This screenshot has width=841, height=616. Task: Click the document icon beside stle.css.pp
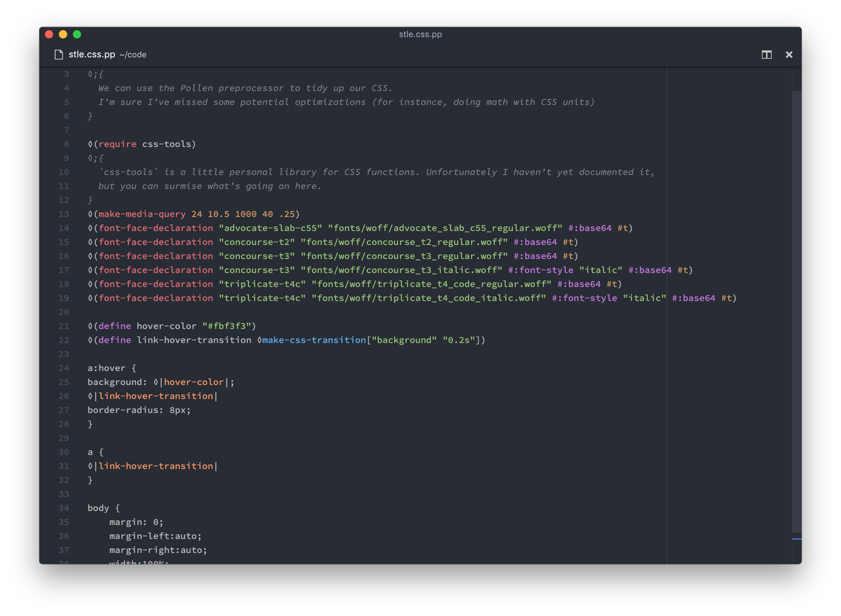point(58,55)
